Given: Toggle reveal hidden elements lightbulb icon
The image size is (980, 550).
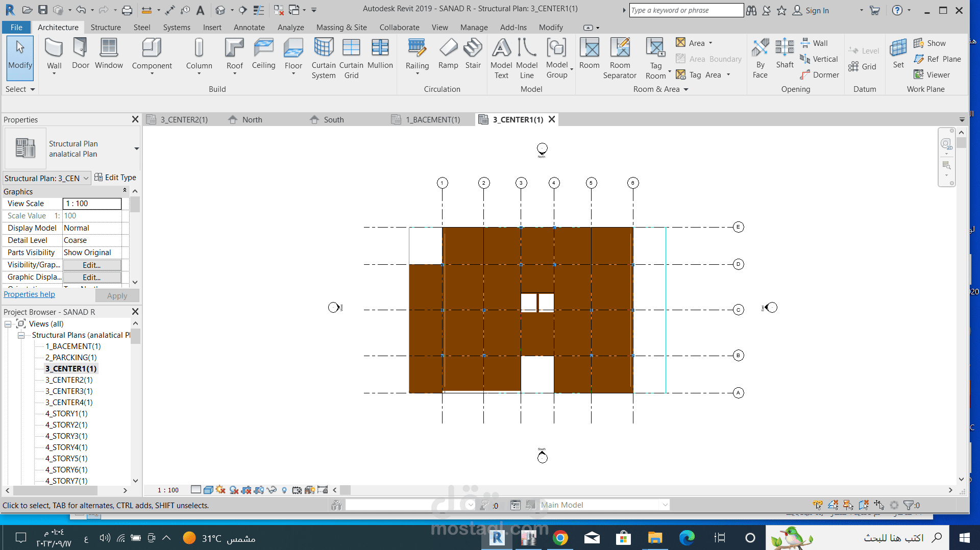Looking at the screenshot, I should 284,490.
